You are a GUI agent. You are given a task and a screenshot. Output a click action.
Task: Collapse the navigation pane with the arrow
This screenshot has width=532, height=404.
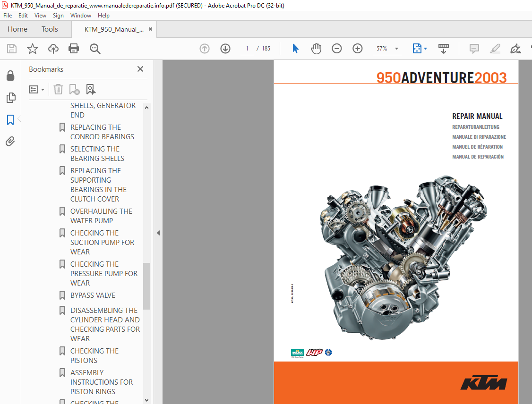point(158,233)
